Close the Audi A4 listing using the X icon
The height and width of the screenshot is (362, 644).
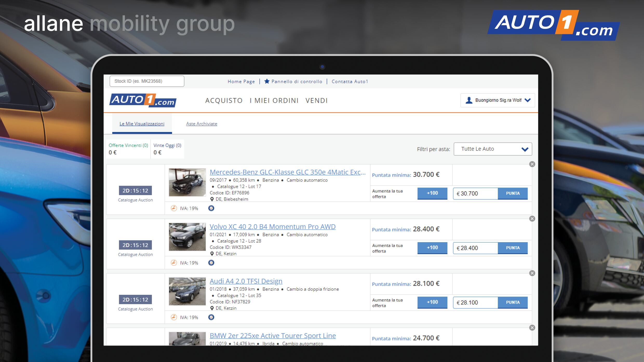532,273
